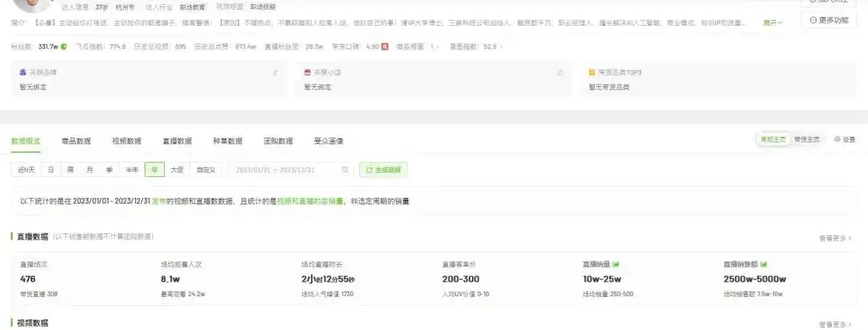Click the green 发布 link in notice
This screenshot has width=868, height=330.
point(159,201)
